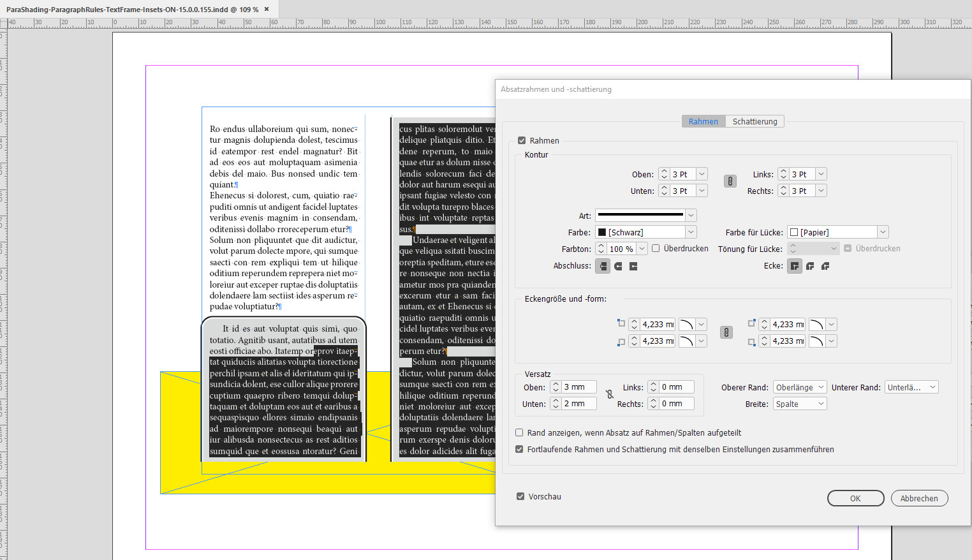
Task: Open the Farbe für Lücke dropdown
Action: (x=883, y=232)
